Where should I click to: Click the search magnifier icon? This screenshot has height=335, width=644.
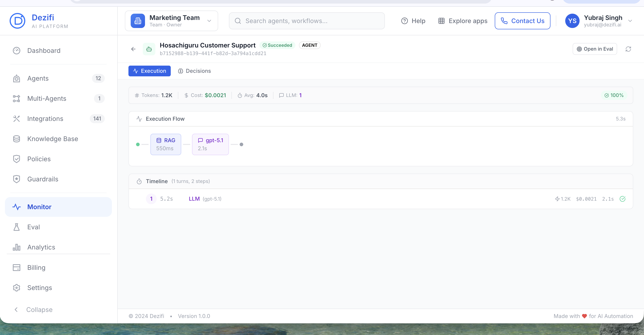click(238, 21)
